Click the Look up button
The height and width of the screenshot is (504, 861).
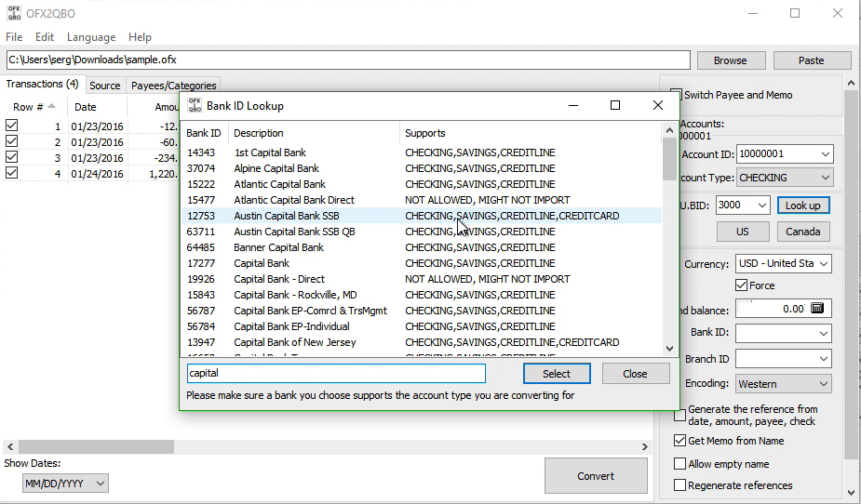(x=802, y=206)
